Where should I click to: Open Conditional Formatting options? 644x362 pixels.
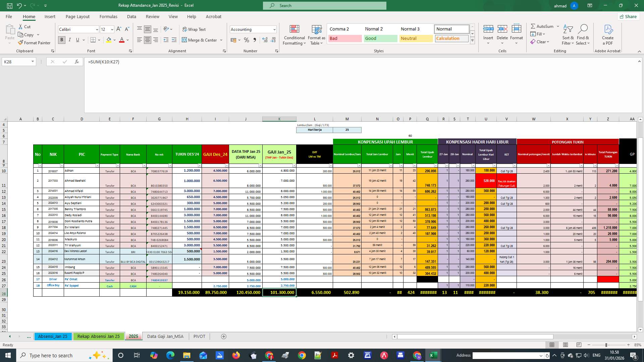pos(294,35)
